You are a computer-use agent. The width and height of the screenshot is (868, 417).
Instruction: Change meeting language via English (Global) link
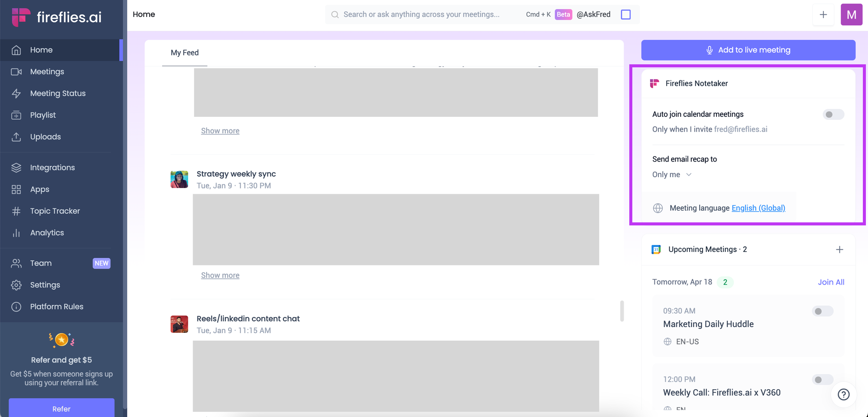pos(758,208)
